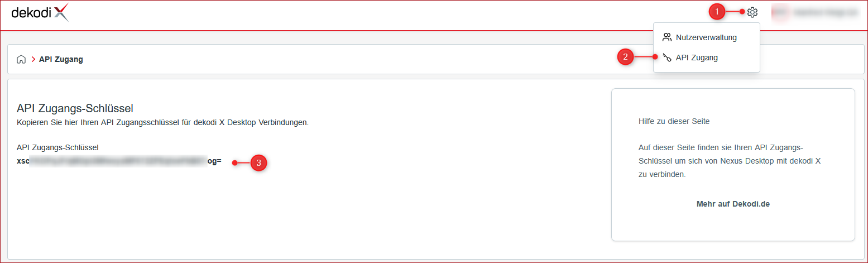The width and height of the screenshot is (868, 263).
Task: Open the settings gear menu
Action: [x=752, y=12]
